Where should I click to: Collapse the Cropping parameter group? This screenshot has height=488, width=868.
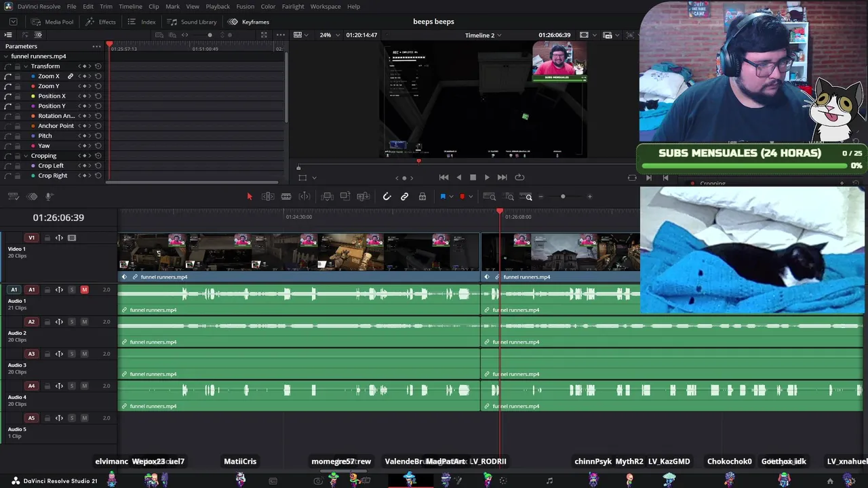click(25, 156)
